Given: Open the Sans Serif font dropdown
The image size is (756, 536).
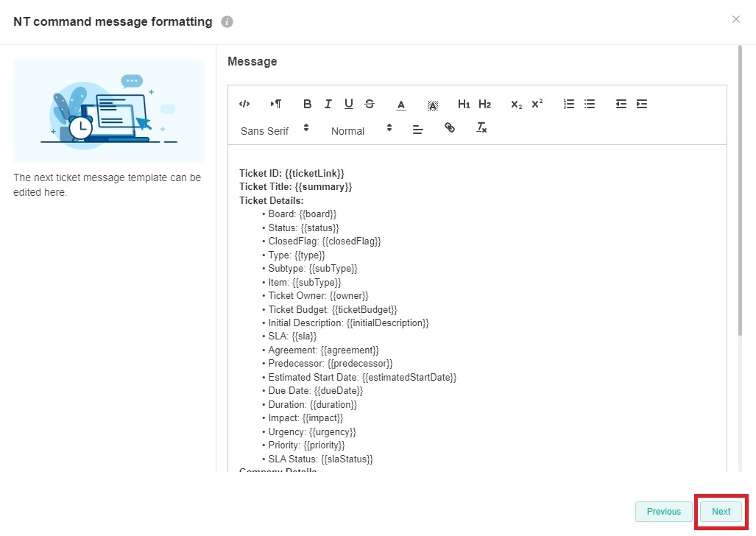Looking at the screenshot, I should click(275, 130).
